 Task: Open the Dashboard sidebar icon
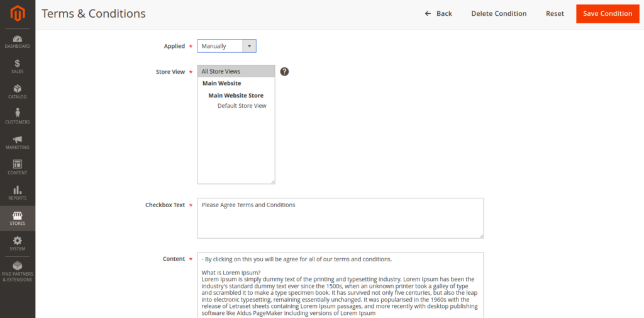tap(17, 42)
